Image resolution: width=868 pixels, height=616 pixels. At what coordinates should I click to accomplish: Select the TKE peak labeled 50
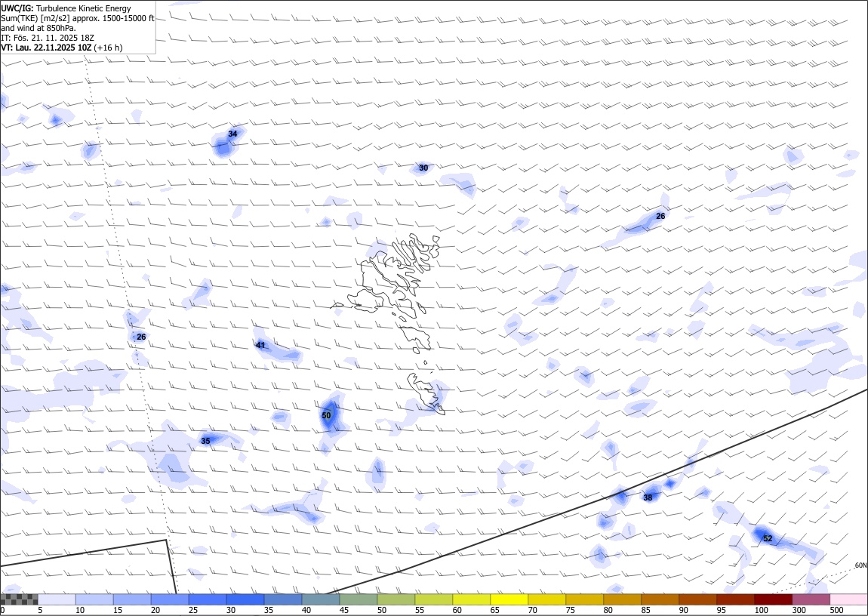coord(326,416)
